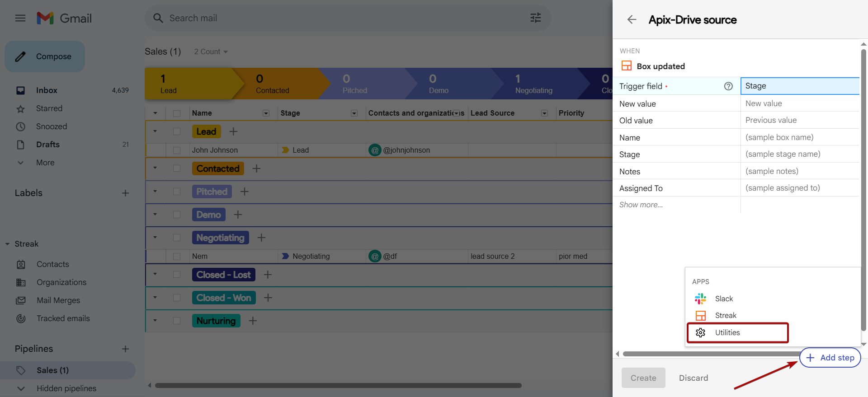The height and width of the screenshot is (397, 868).
Task: Check the Nem row checkbox
Action: tap(177, 257)
